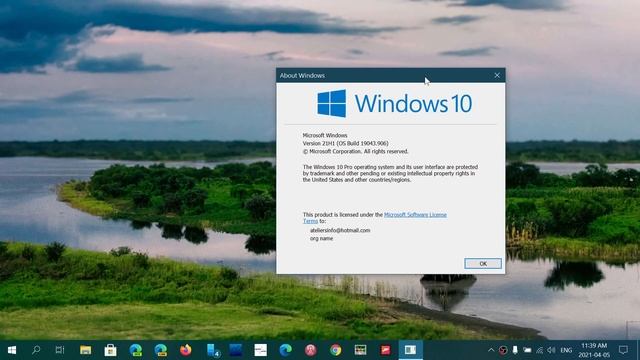640x360 pixels.
Task: Open the Action Center notifications icon
Action: point(623,350)
